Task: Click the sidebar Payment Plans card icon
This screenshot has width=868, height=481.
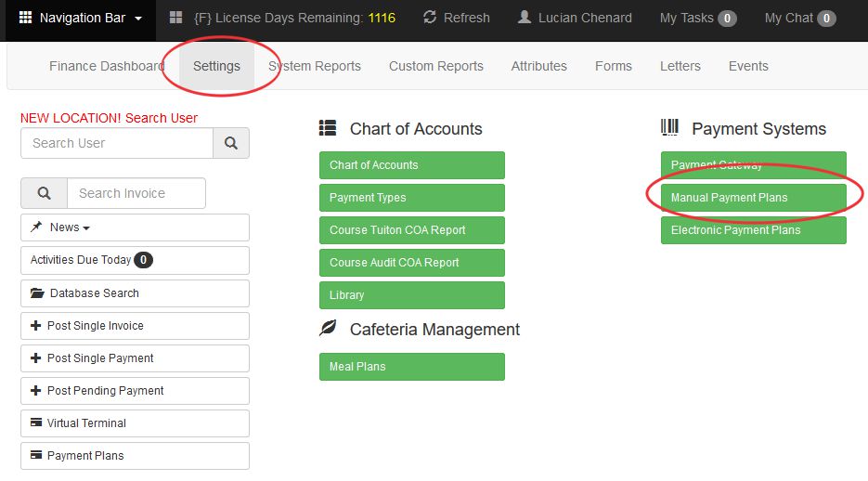Action: 36,455
